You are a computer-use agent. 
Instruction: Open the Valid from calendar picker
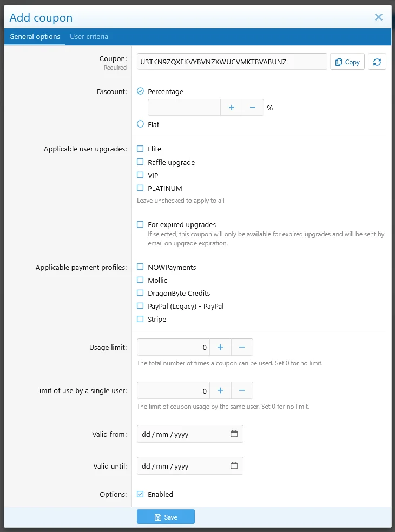(x=234, y=433)
